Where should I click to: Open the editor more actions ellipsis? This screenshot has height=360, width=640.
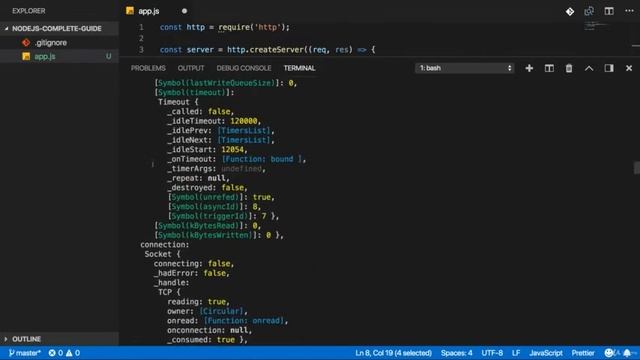629,11
